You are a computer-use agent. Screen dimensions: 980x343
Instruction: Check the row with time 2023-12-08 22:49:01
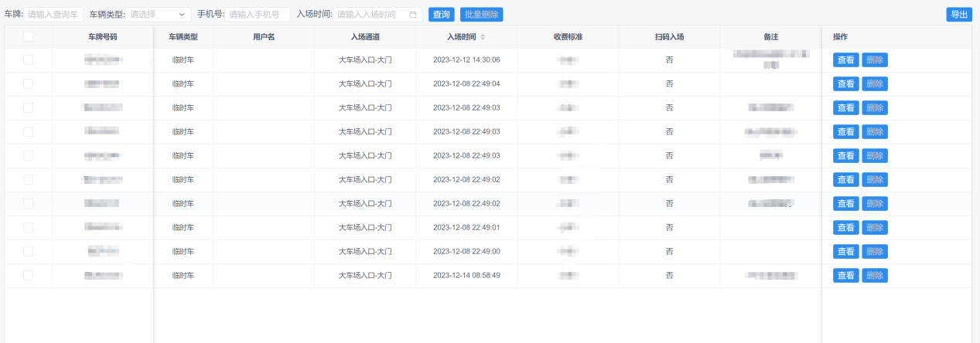[28, 227]
